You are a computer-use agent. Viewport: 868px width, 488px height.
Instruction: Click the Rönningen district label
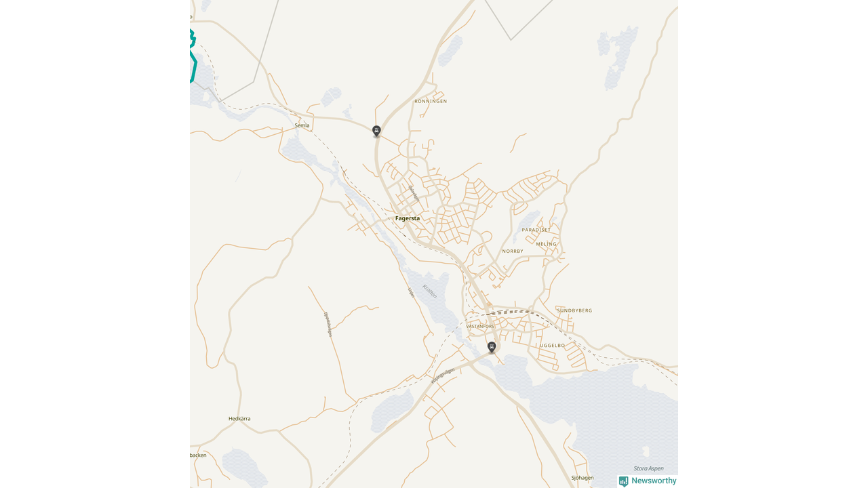431,101
